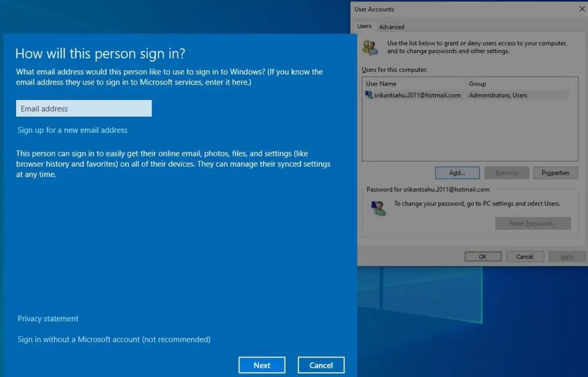The image size is (588, 377).
Task: Open "Sign up for a new email address"
Action: click(x=72, y=130)
